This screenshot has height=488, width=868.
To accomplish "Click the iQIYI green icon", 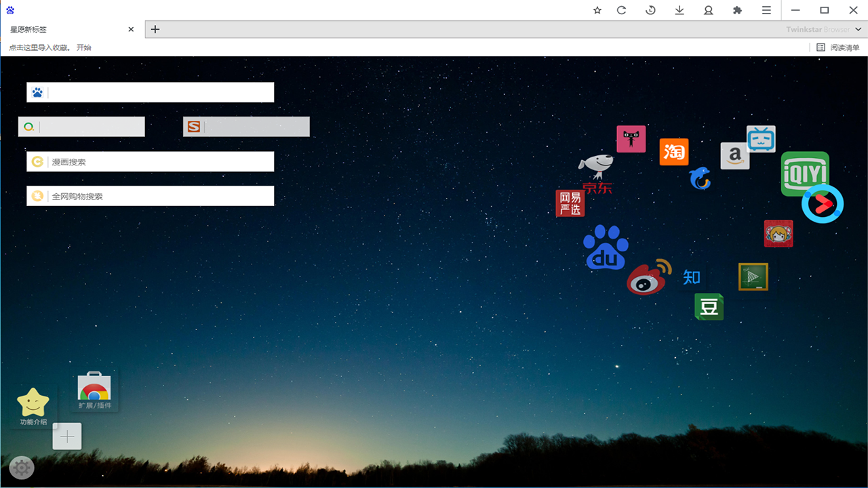I will pyautogui.click(x=804, y=172).
